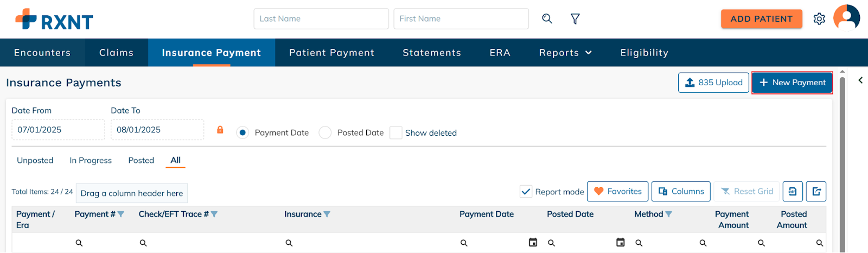Click the Date From input field

(58, 130)
